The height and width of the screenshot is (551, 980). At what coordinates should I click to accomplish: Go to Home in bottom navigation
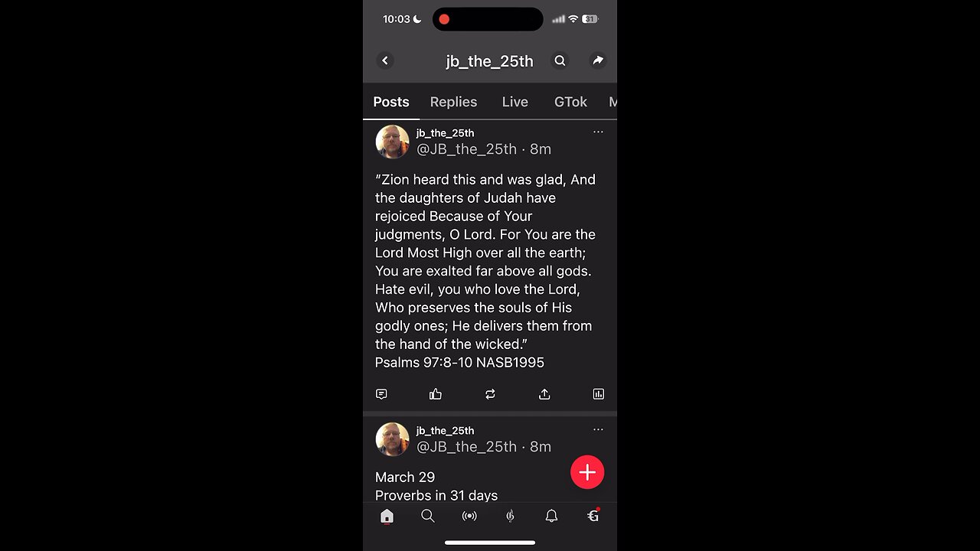click(x=387, y=517)
